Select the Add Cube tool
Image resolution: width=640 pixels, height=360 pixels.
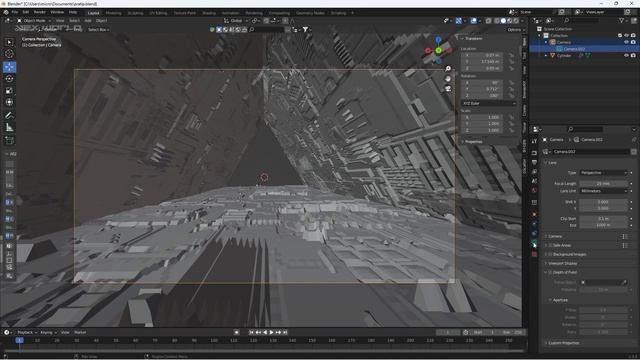(9, 141)
